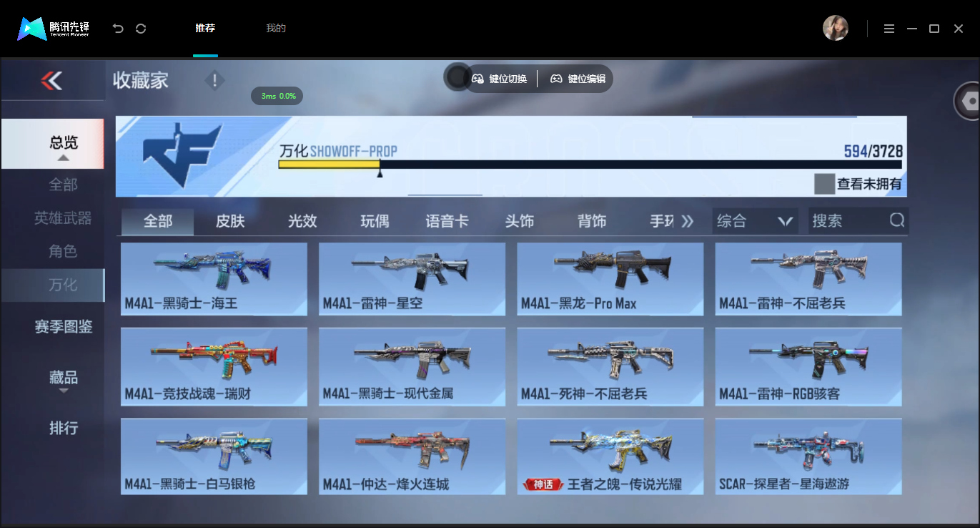Open M4A1-黑骑士-现代金属 weapon card
The image size is (980, 528).
coord(412,367)
